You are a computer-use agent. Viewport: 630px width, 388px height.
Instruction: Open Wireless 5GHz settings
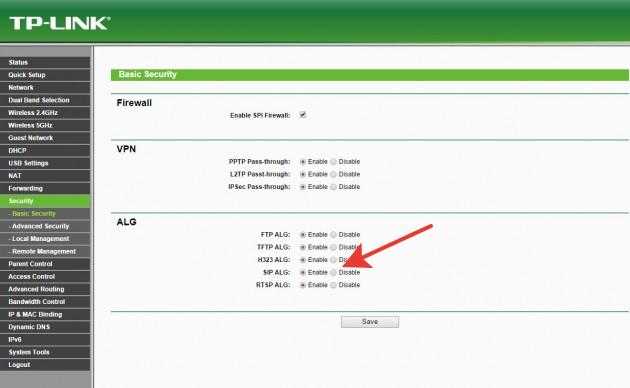(45, 125)
